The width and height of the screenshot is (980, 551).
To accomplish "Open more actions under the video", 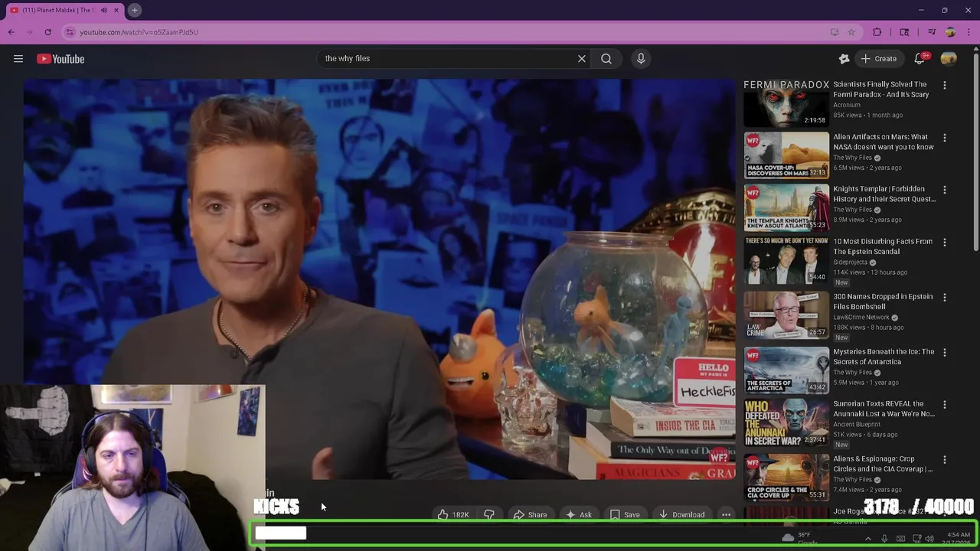I will (726, 515).
